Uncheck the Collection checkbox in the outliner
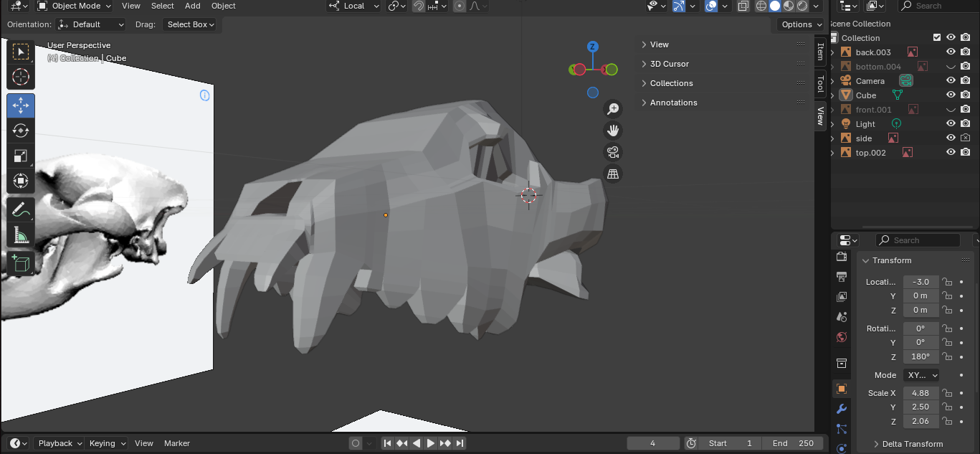This screenshot has height=454, width=980. (936, 37)
